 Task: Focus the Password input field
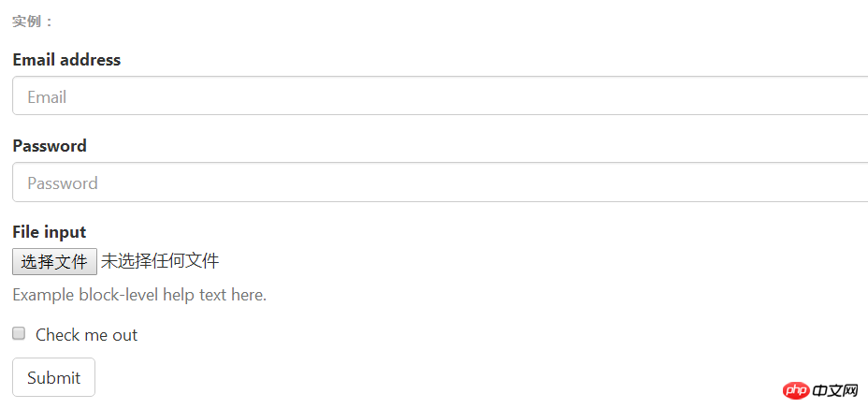[x=441, y=182]
